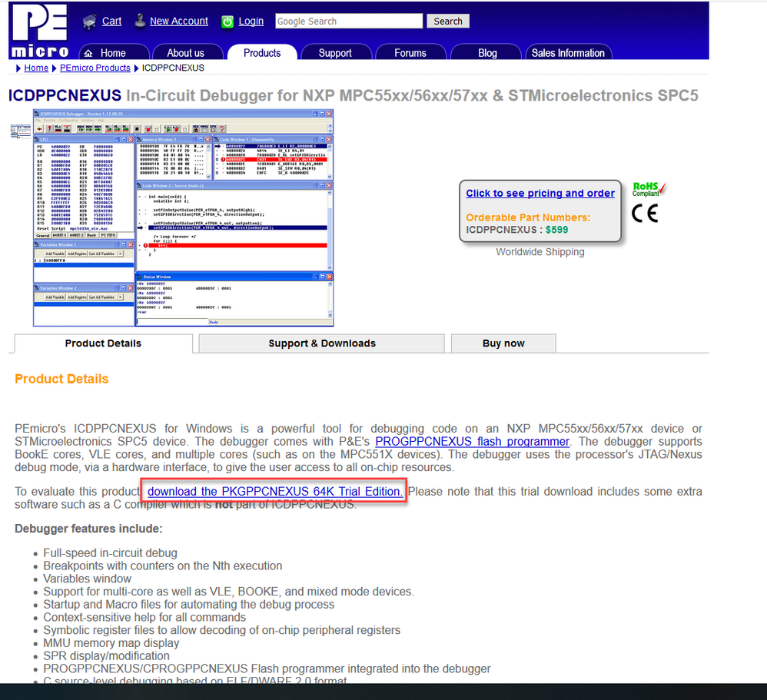
Task: Click the orange 'Product Details' heading
Action: tap(61, 379)
